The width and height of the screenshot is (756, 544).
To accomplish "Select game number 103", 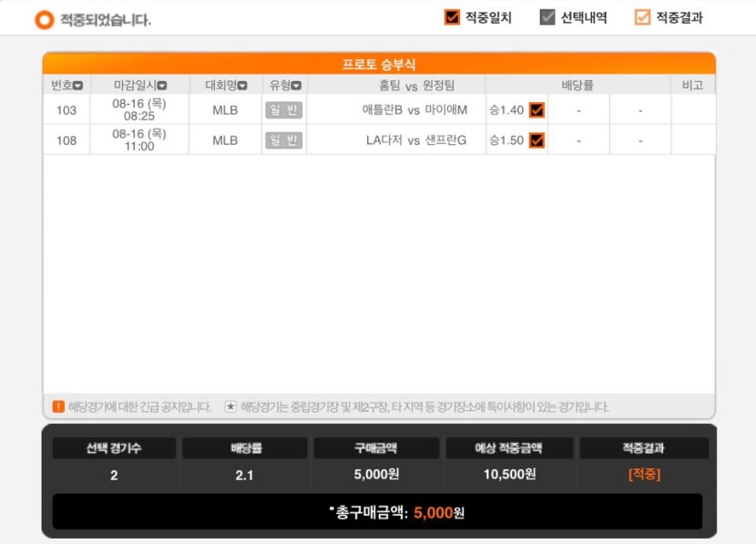I will click(x=66, y=110).
